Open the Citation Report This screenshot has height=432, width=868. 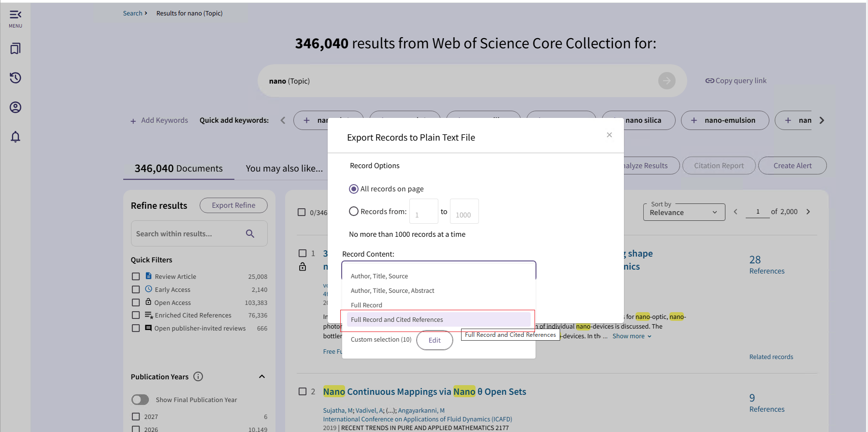pos(719,166)
